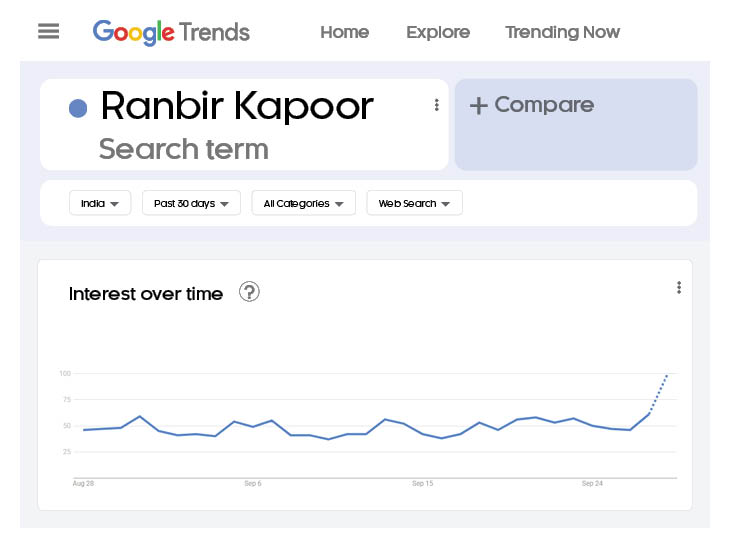Expand the All Categories dropdown
Viewport: 730px width, 548px height.
(x=303, y=204)
